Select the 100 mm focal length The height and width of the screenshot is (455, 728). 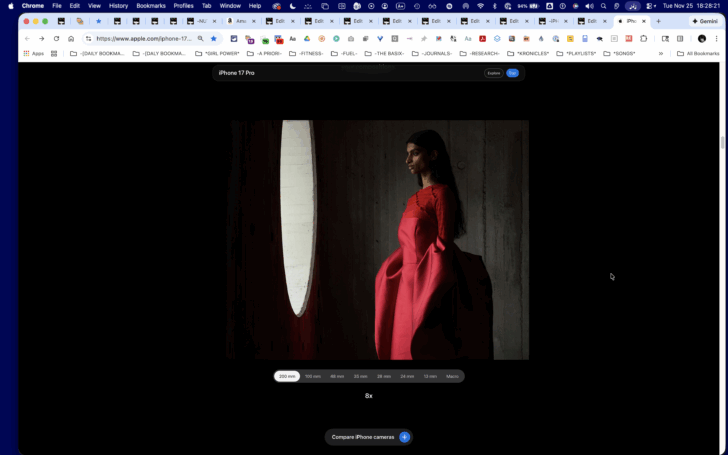[x=312, y=377]
